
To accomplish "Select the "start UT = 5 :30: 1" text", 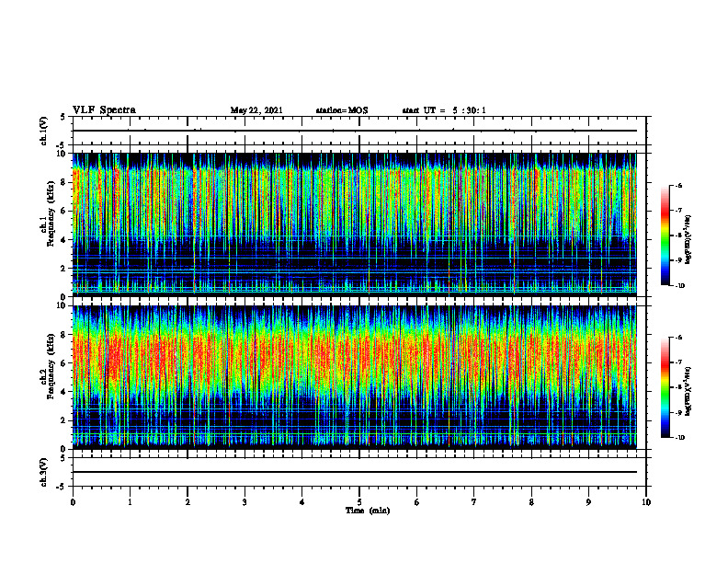I will tap(444, 110).
